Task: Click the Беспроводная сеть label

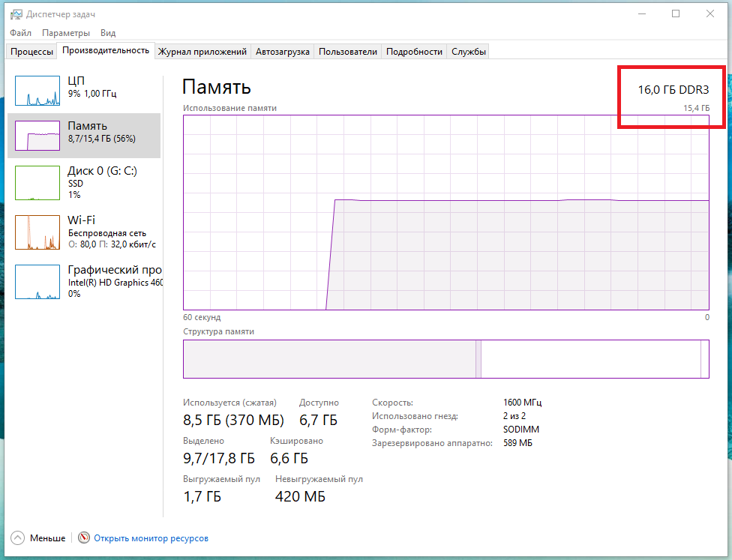Action: click(107, 233)
